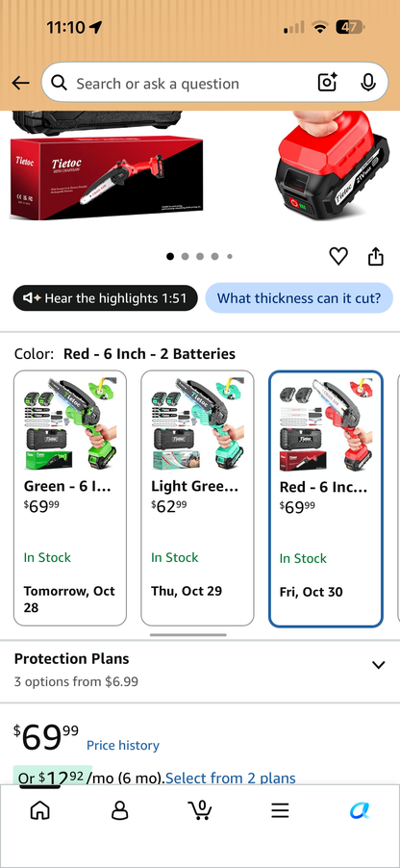Tap What thickness can it cut
This screenshot has height=868, width=400.
point(299,298)
